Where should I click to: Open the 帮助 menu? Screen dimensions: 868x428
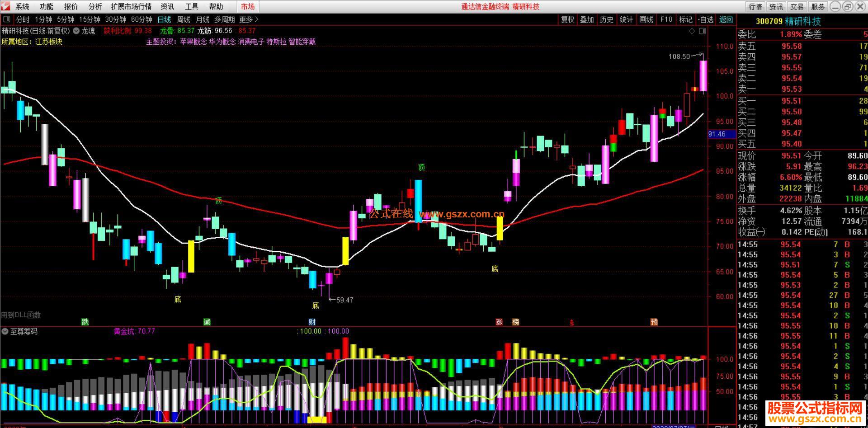[216, 7]
